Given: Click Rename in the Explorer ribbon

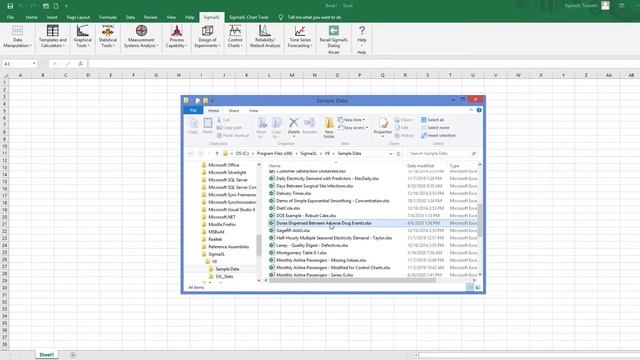Looking at the screenshot, I should 309,126.
